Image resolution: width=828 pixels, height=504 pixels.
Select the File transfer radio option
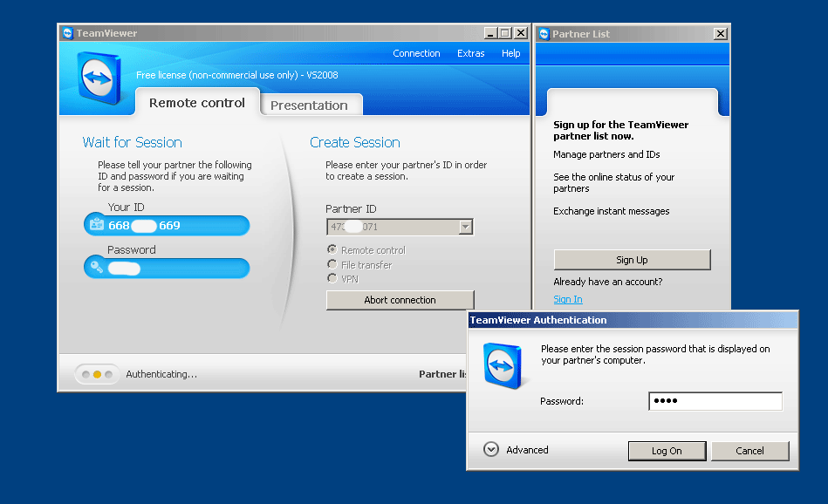point(332,264)
